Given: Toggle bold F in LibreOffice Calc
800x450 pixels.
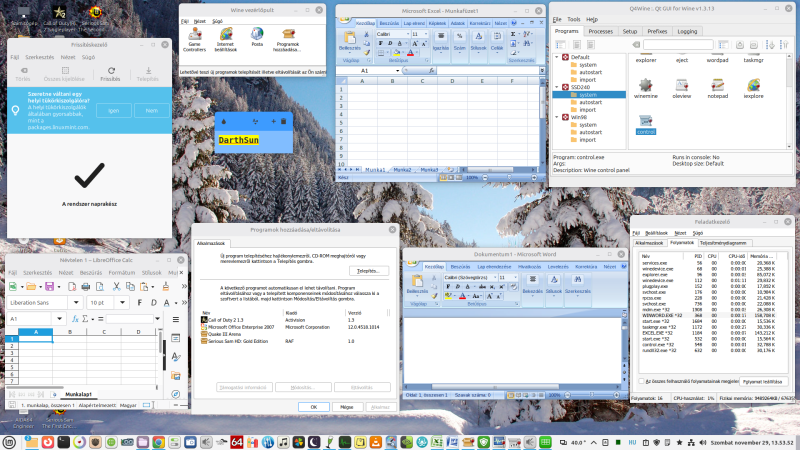Looking at the screenshot, I should tap(140, 303).
